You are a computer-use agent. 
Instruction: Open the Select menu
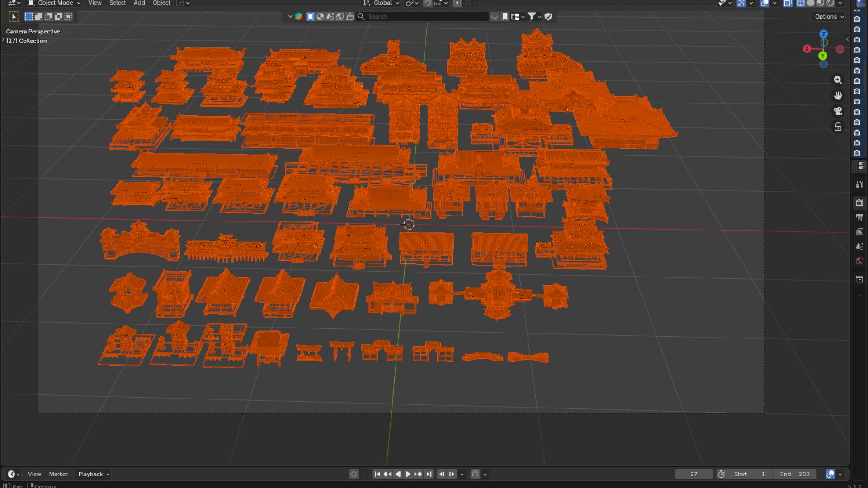pos(118,3)
